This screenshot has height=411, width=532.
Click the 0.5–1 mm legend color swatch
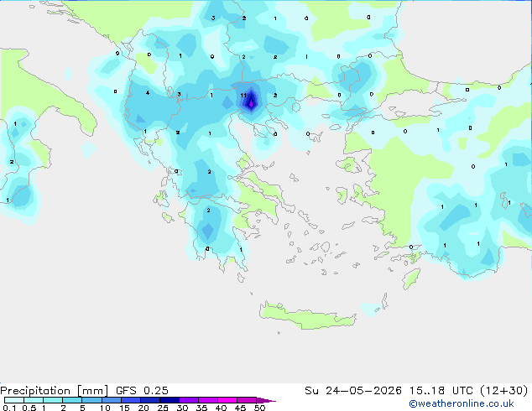click(34, 400)
